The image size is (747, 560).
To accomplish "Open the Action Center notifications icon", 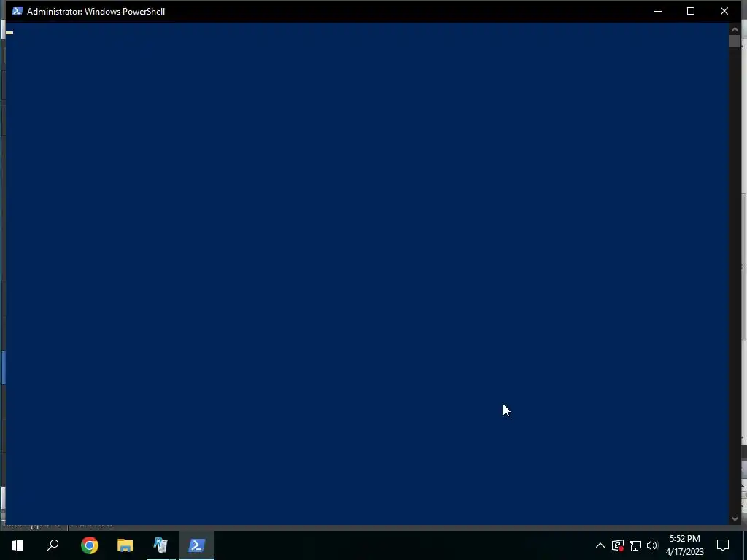I will click(723, 545).
